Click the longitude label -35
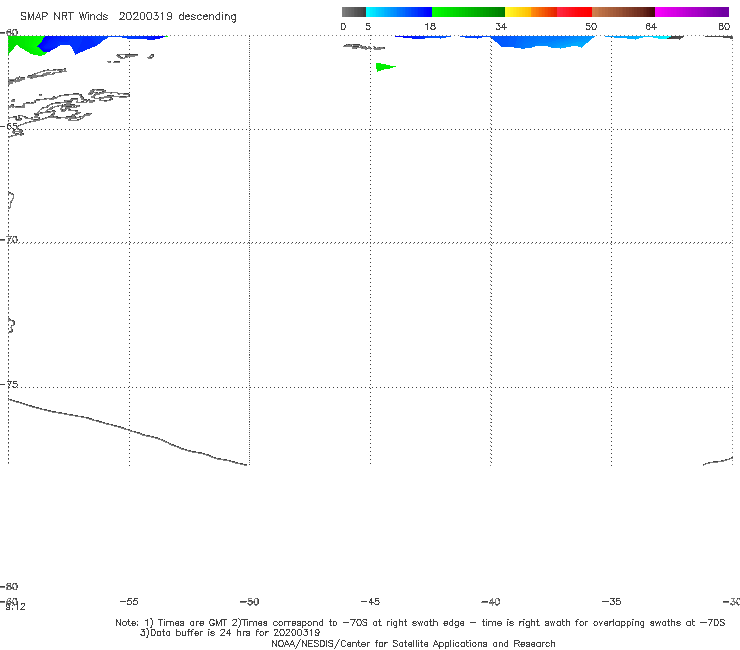740x650 pixels. point(611,602)
